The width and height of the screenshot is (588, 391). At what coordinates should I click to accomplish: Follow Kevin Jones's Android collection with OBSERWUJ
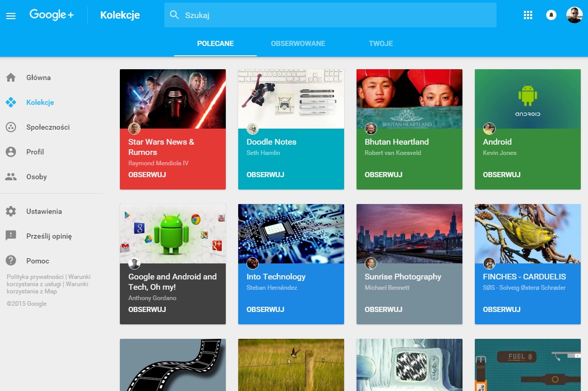501,175
